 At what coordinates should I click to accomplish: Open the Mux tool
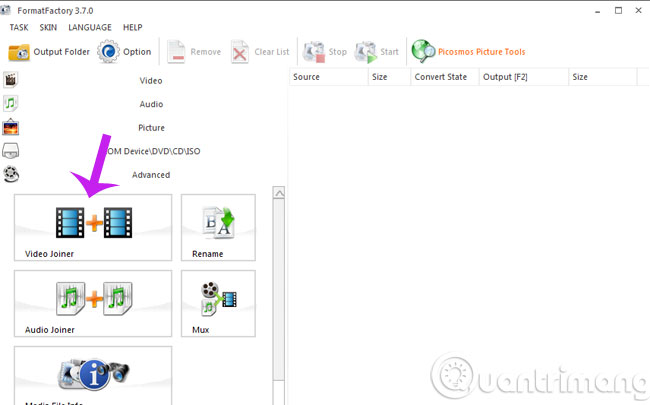click(x=218, y=303)
